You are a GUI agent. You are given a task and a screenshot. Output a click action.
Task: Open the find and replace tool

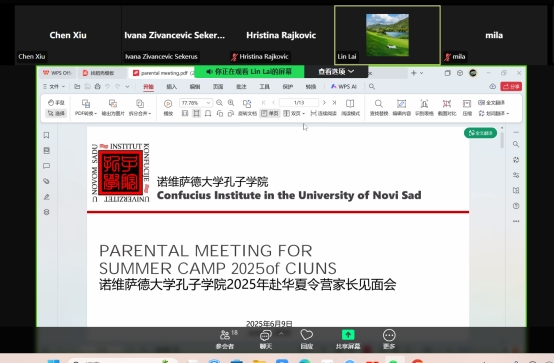coord(379,107)
